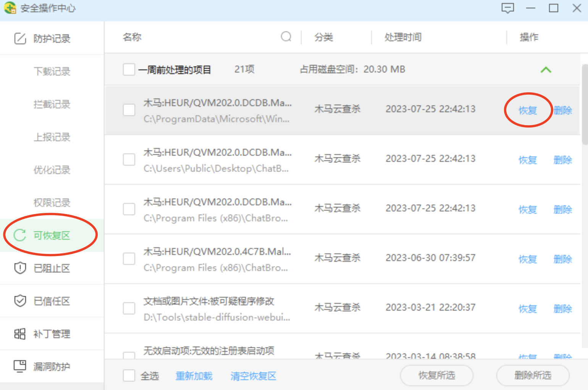
Task: Collapse the 一周前处理的项目 group with green chevron
Action: [x=546, y=70]
